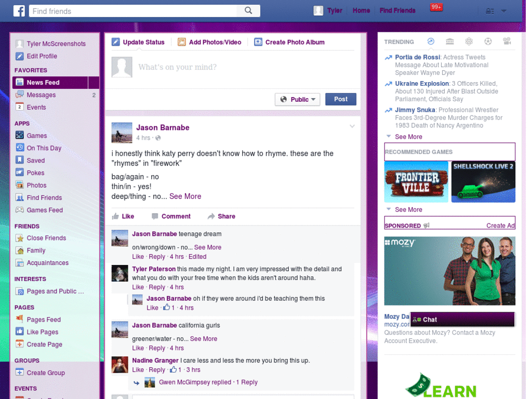This screenshot has width=532, height=399.
Task: Expand See More under recommended games
Action: tap(408, 210)
